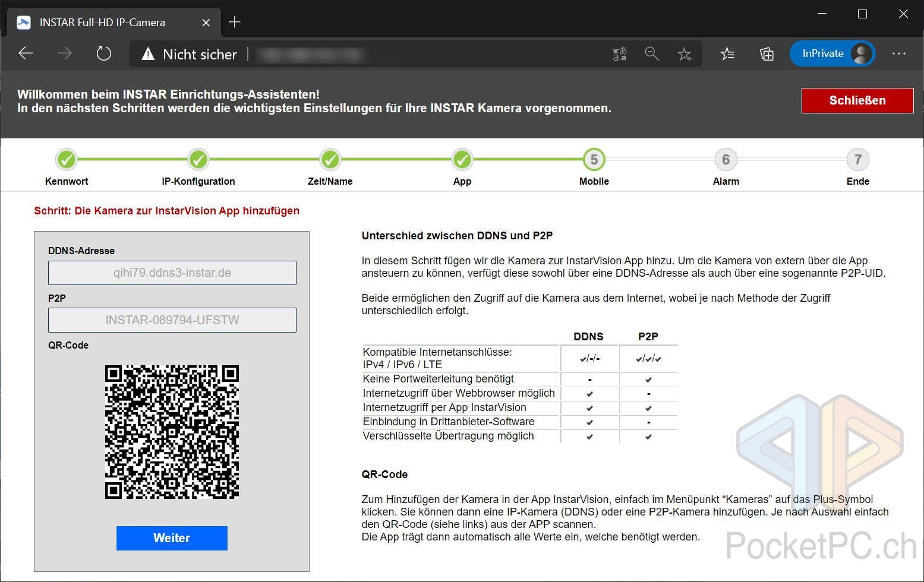This screenshot has height=582, width=924.
Task: Click the zoom magnifier icon in address bar
Action: point(652,54)
